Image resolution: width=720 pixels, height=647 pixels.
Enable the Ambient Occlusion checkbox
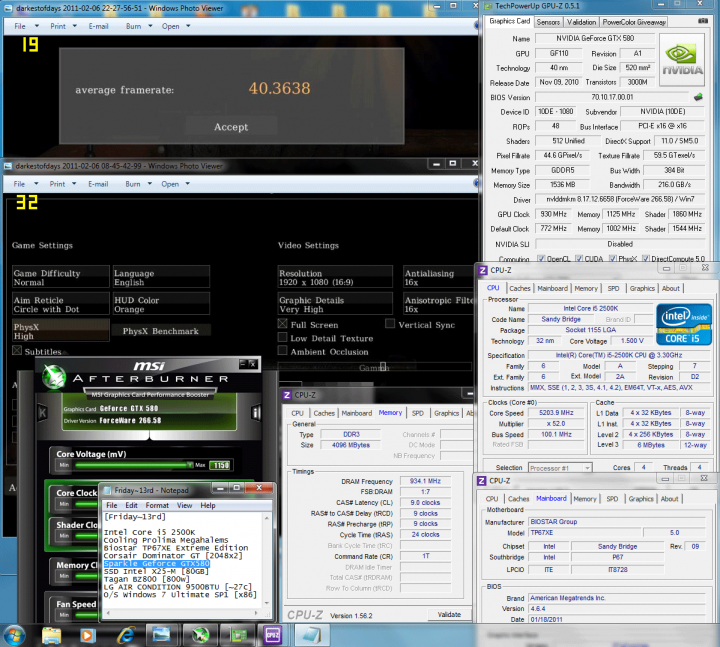(x=283, y=351)
